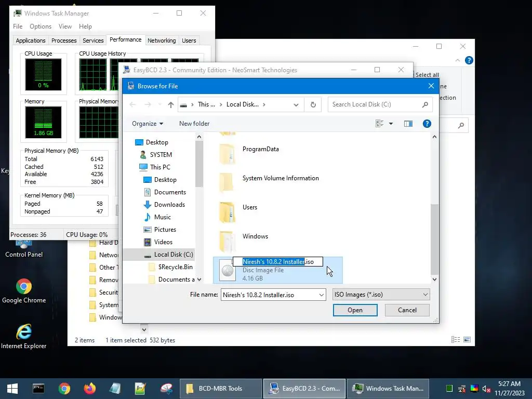Click Select all in Explorer ribbon
This screenshot has height=399, width=532.
click(427, 75)
